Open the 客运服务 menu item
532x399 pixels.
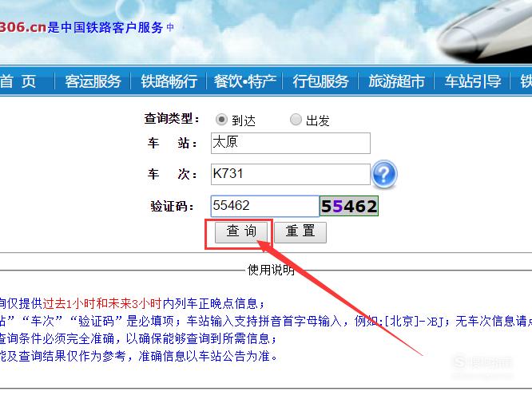click(x=93, y=81)
